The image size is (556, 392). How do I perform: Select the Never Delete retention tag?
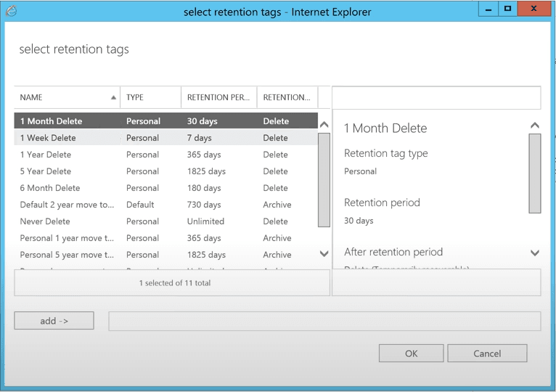pyautogui.click(x=45, y=221)
